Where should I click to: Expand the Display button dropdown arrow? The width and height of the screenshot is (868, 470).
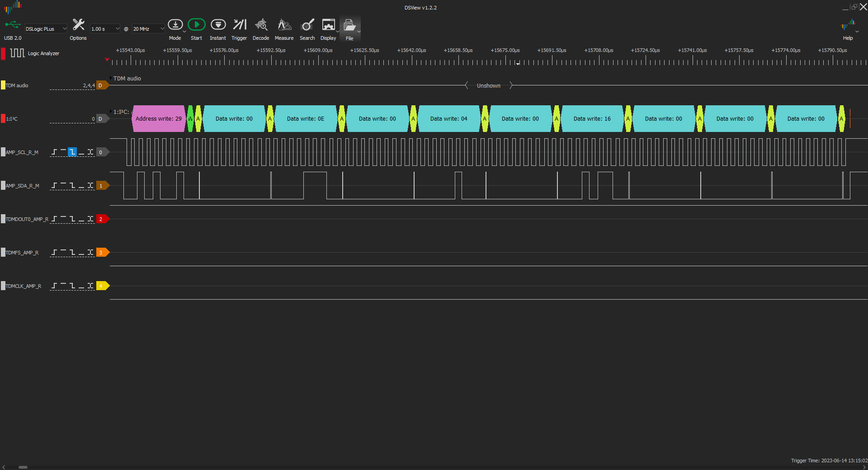tap(338, 32)
